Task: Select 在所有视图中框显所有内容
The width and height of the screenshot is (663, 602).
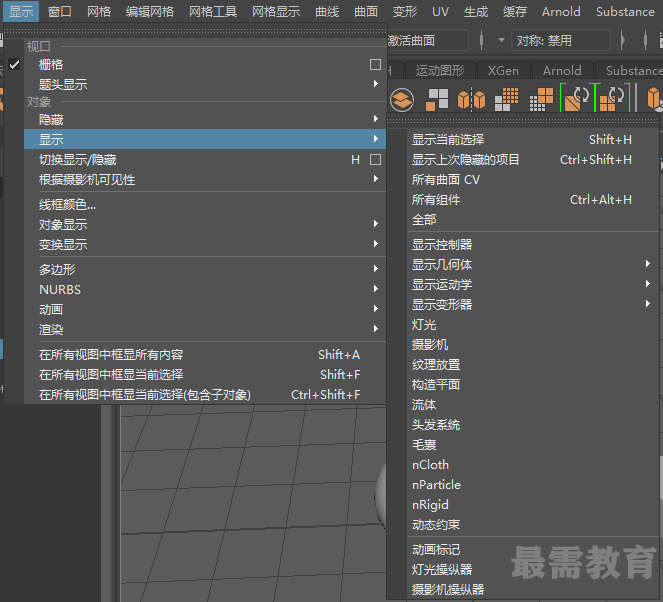Action: [205, 354]
